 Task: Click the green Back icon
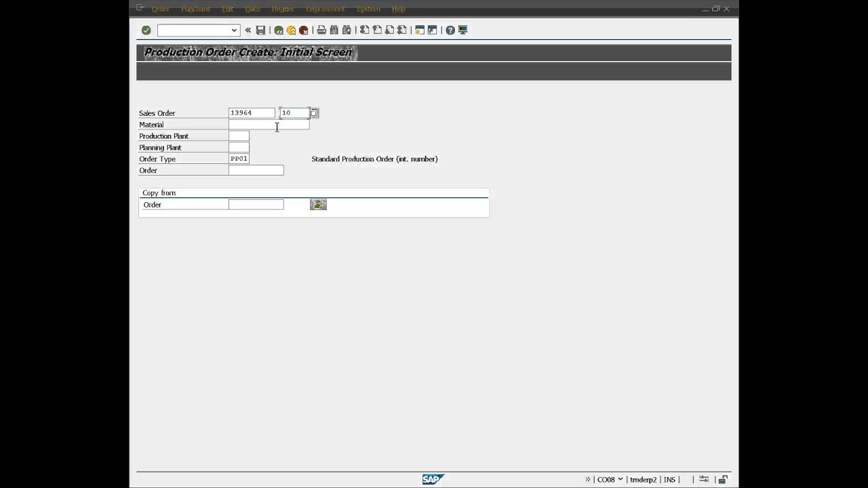279,30
